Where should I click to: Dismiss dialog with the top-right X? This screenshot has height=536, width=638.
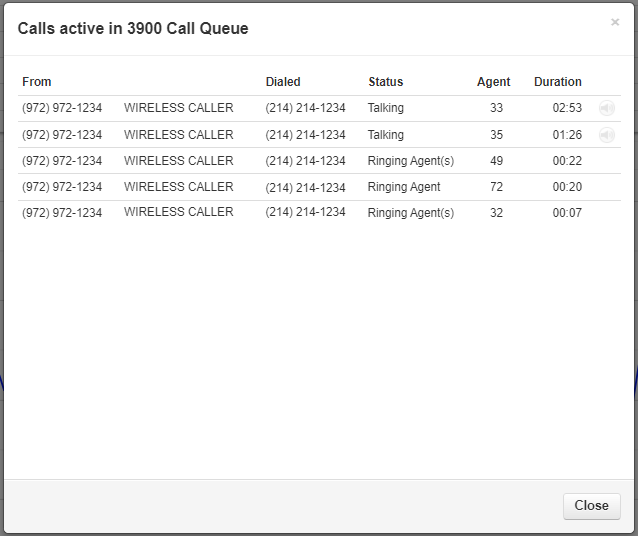click(615, 22)
